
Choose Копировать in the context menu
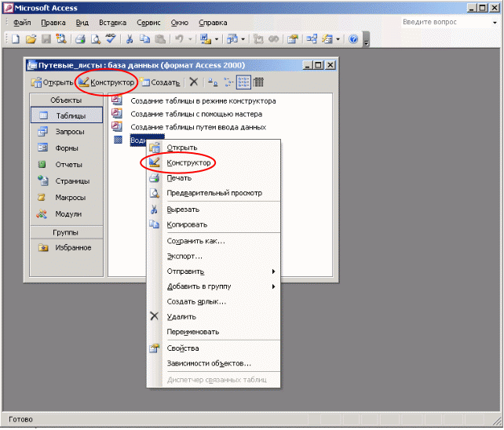pos(214,224)
